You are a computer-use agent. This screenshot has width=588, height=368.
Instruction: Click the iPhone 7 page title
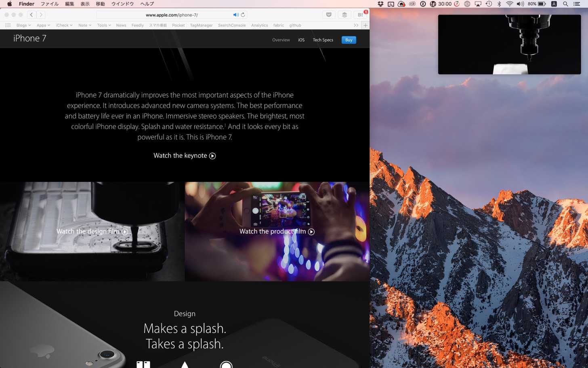pyautogui.click(x=30, y=38)
